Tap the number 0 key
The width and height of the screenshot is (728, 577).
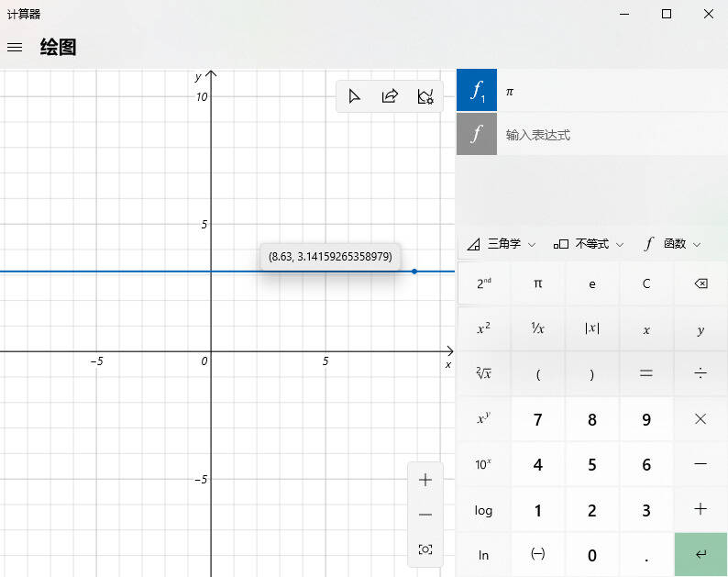tap(592, 555)
